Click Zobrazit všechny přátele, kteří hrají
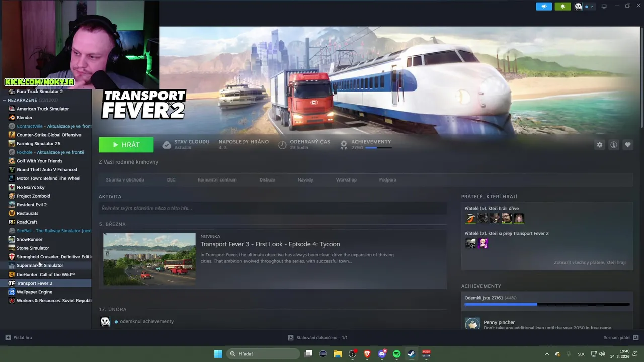644x362 pixels. click(590, 263)
